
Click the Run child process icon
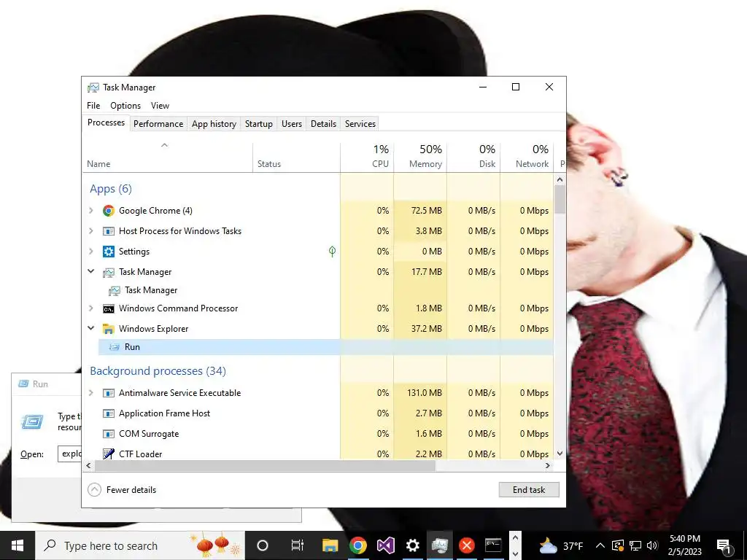pyautogui.click(x=115, y=347)
